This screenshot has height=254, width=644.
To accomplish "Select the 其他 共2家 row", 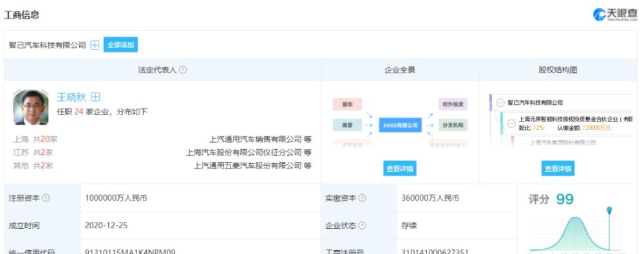I will pyautogui.click(x=162, y=165).
